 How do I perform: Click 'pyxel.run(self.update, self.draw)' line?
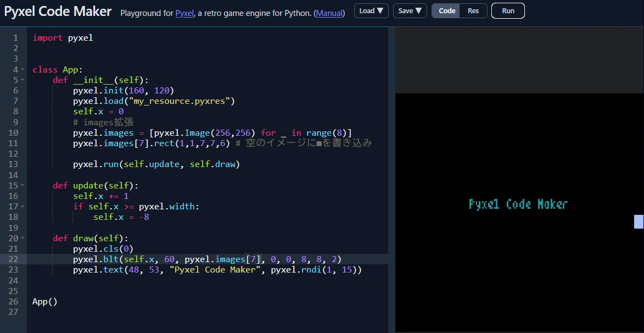(x=156, y=164)
